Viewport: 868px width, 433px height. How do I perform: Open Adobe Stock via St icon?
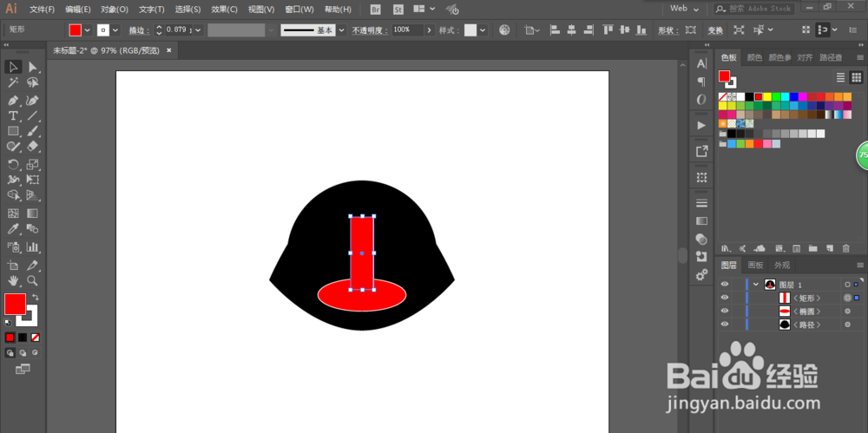tap(398, 10)
